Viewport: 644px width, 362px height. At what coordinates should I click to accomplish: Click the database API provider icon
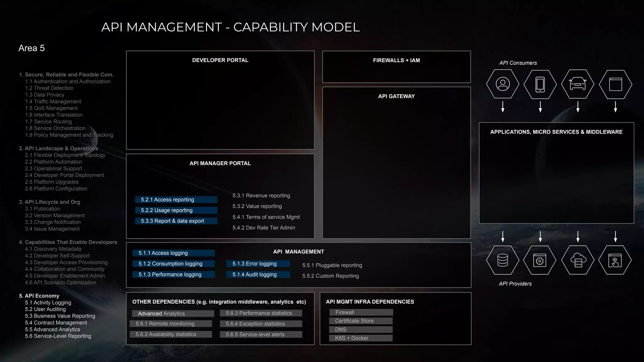coord(502,260)
